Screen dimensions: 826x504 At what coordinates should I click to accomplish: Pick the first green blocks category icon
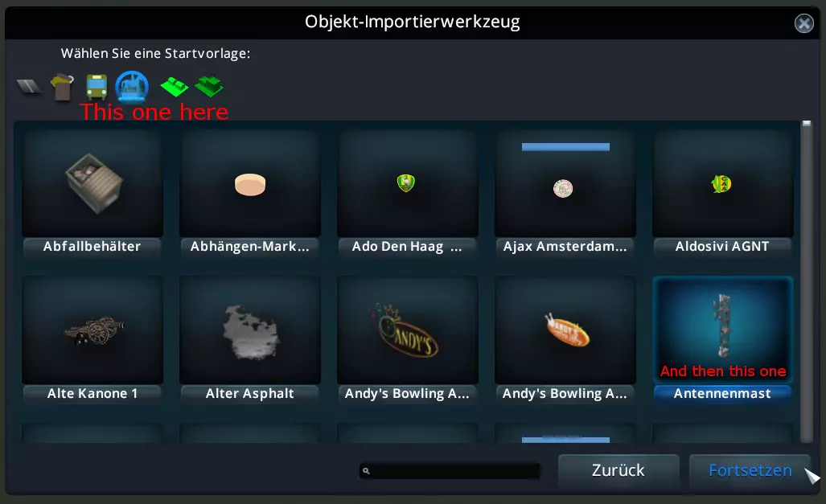pos(175,87)
